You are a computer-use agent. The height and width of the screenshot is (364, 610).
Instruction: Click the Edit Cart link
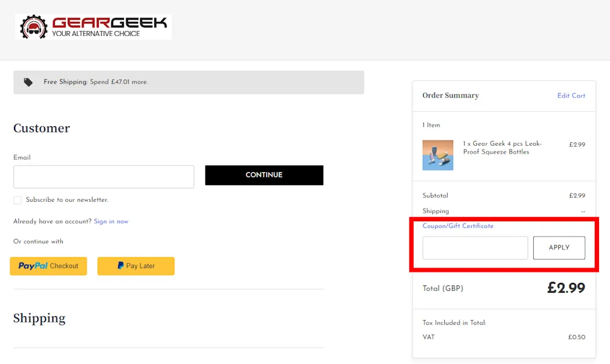[571, 96]
